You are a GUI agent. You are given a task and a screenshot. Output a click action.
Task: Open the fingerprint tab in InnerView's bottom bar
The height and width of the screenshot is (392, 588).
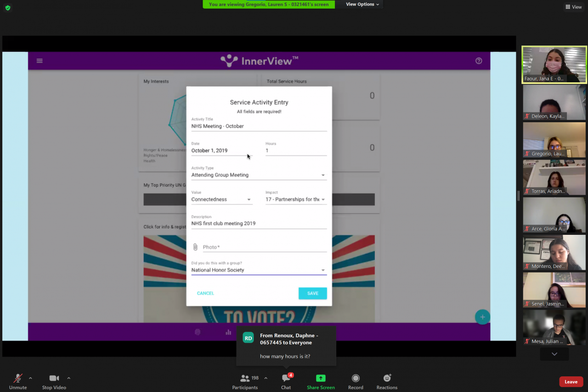tap(198, 332)
